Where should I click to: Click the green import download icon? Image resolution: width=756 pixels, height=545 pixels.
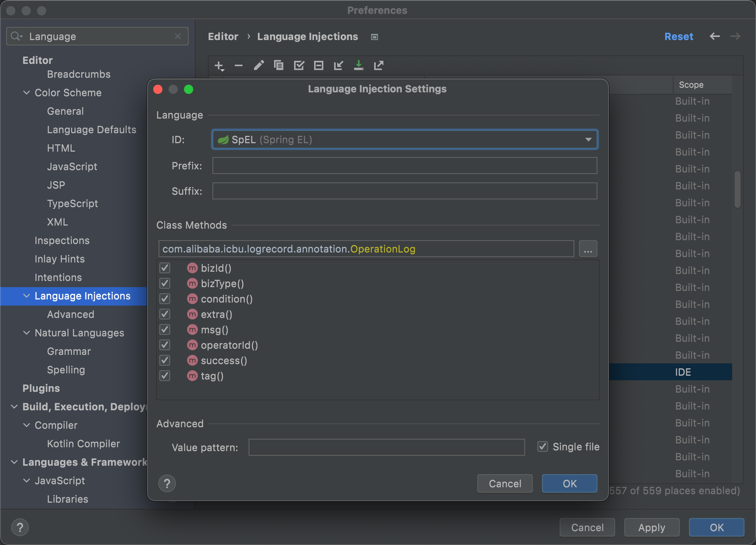coord(358,65)
